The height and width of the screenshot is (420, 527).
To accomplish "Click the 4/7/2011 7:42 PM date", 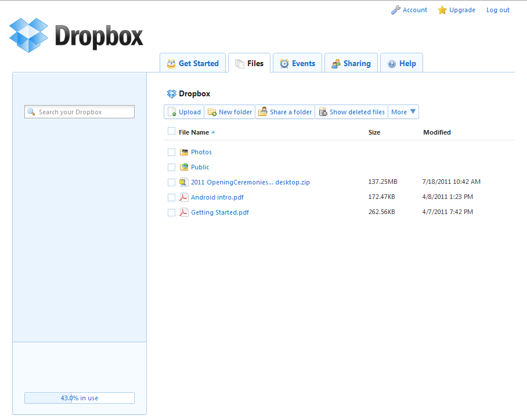I will pos(447,212).
